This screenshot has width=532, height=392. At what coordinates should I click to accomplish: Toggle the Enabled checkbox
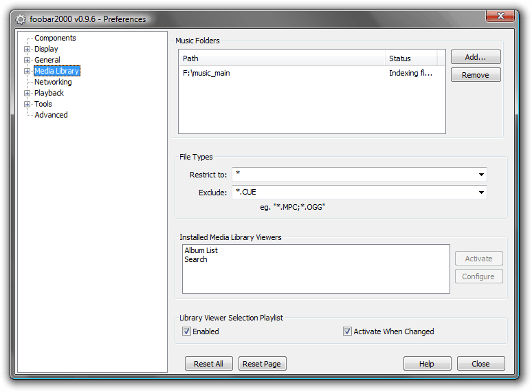click(x=186, y=331)
